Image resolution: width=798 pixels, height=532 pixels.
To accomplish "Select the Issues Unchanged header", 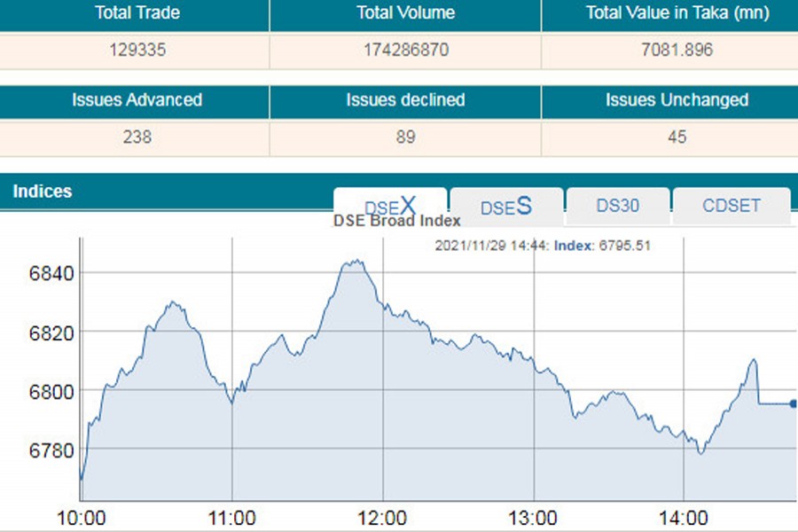I will click(x=677, y=100).
